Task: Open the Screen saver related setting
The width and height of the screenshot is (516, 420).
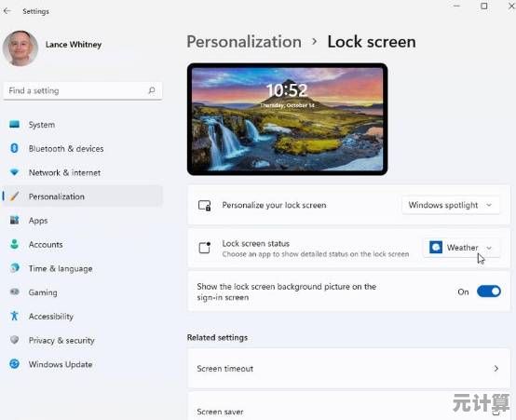Action: click(x=348, y=407)
